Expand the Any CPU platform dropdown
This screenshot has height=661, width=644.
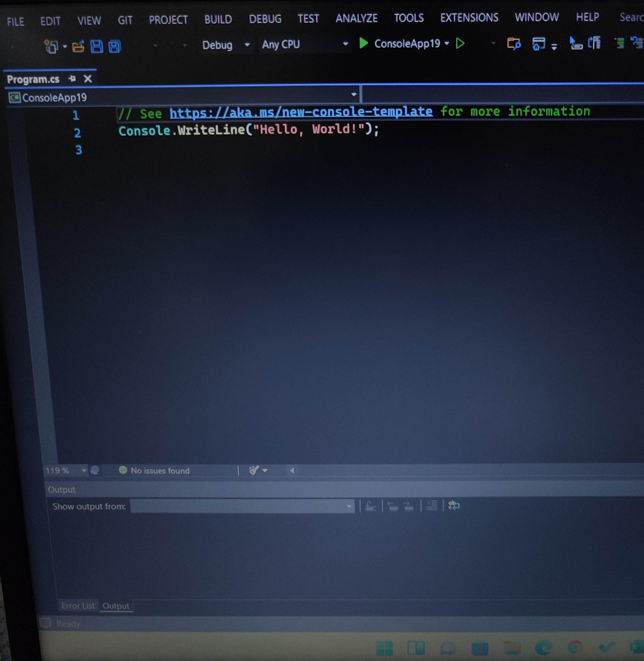[345, 44]
